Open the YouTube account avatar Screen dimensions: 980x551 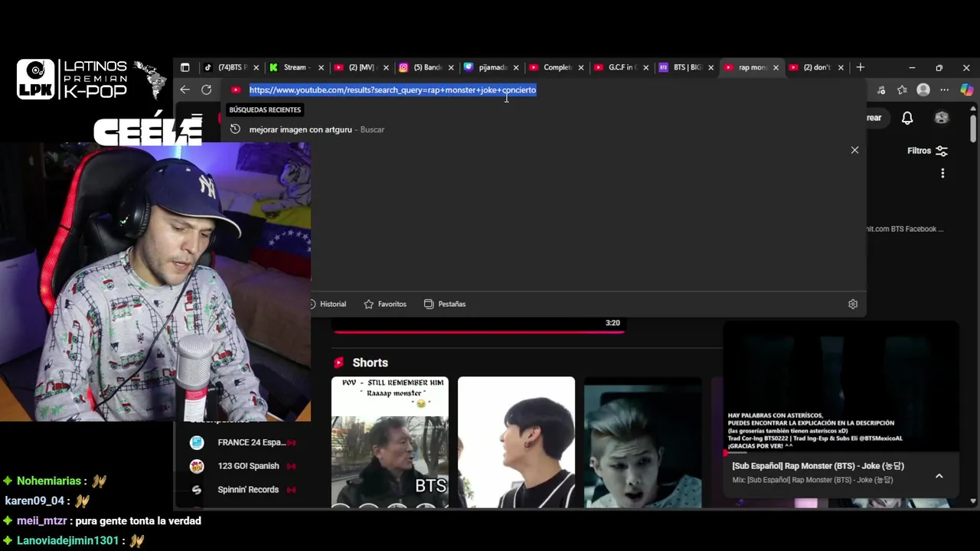pos(942,118)
